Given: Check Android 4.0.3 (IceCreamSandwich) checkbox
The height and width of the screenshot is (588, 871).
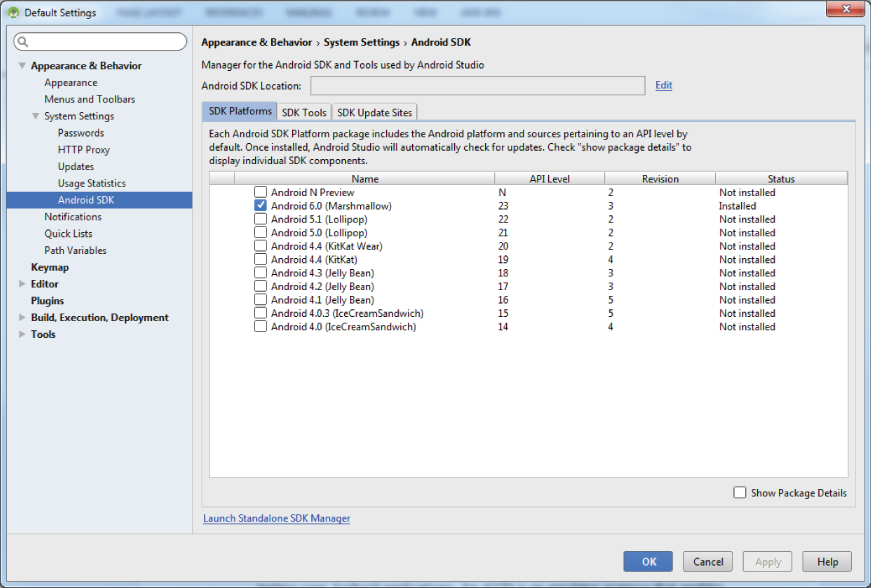Looking at the screenshot, I should click(261, 313).
